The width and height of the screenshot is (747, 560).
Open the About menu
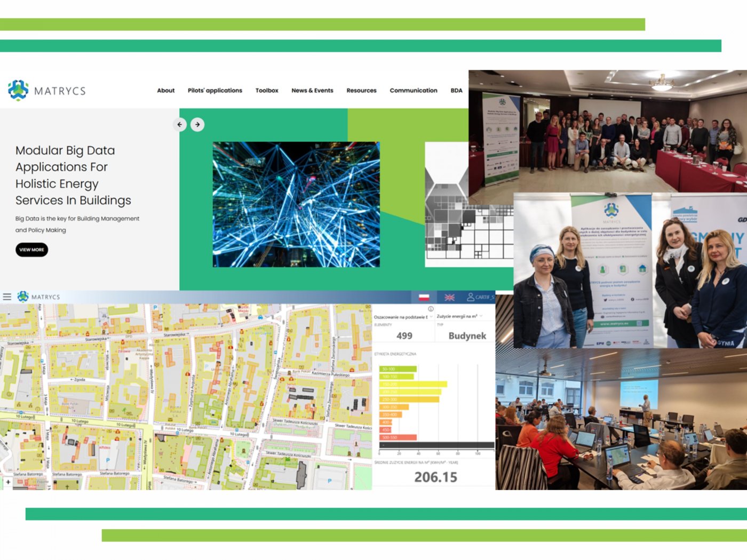pos(166,91)
